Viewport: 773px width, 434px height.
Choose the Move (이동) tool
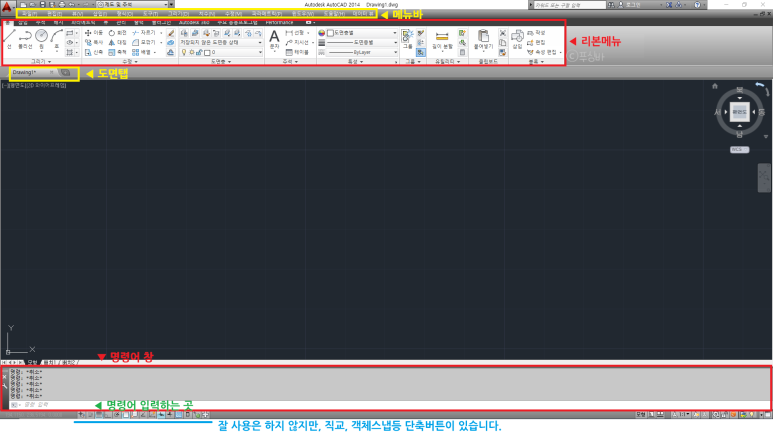click(x=94, y=33)
